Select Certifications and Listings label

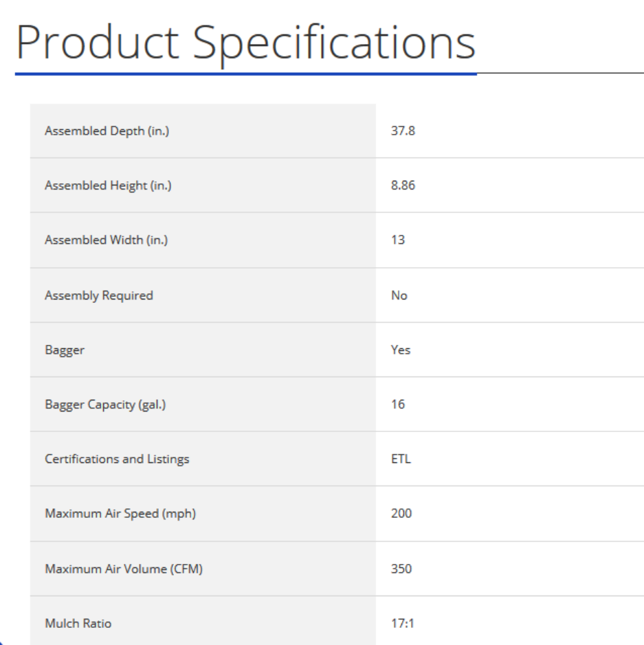[x=117, y=460]
